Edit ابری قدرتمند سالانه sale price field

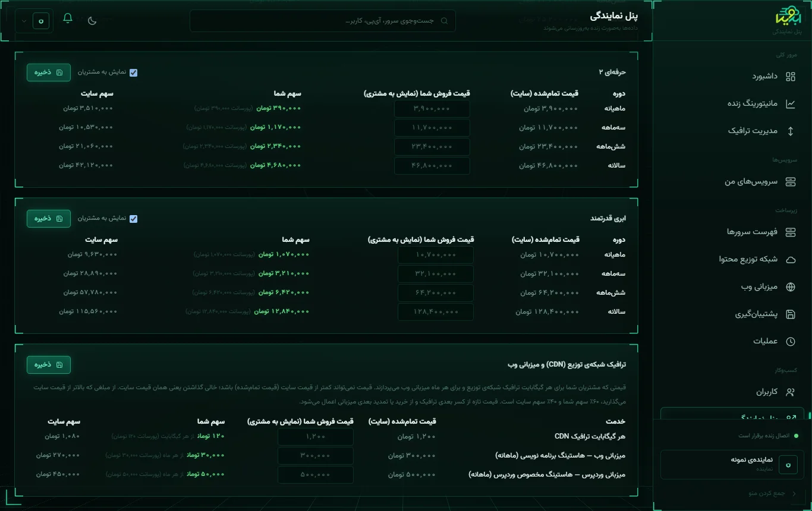click(436, 312)
